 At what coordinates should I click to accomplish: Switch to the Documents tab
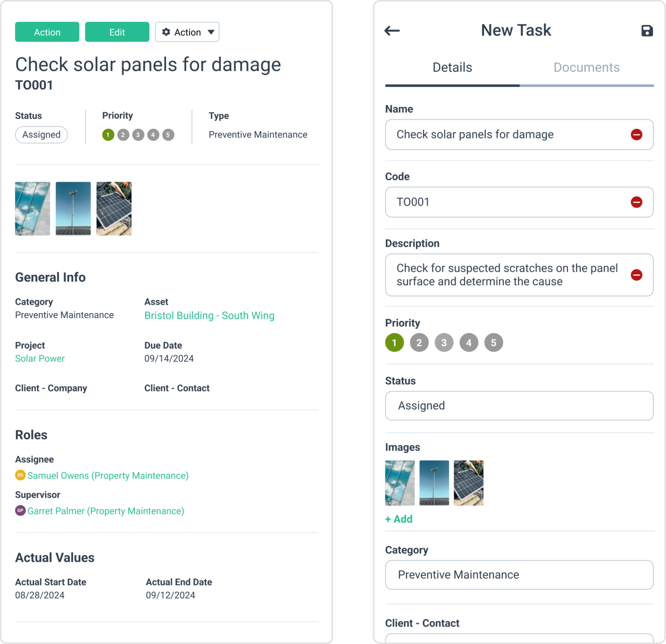pos(586,67)
